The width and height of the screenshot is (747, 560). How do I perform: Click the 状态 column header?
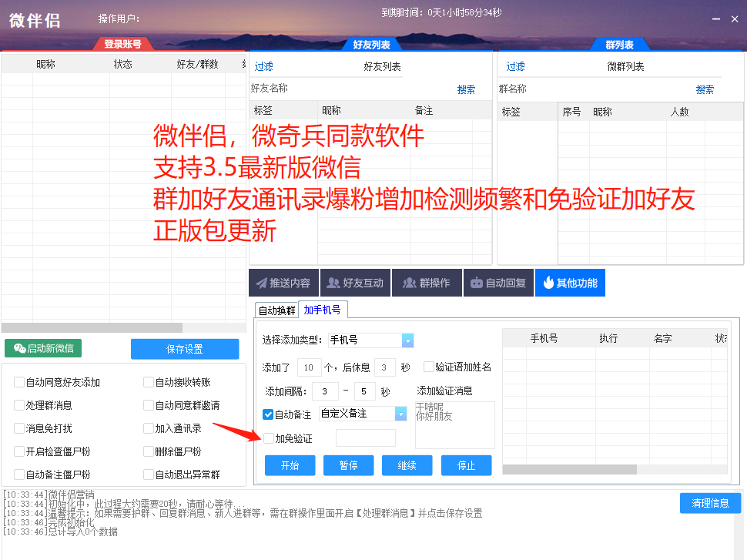123,64
